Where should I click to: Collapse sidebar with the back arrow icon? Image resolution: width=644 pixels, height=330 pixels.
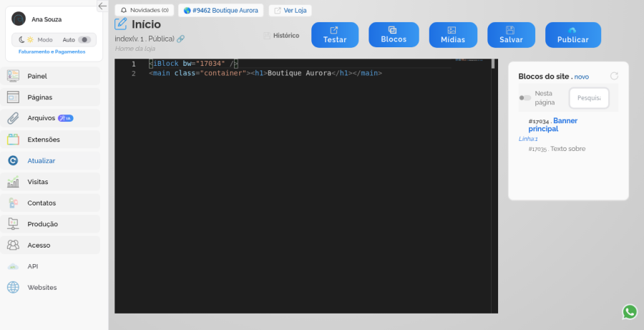point(102,6)
